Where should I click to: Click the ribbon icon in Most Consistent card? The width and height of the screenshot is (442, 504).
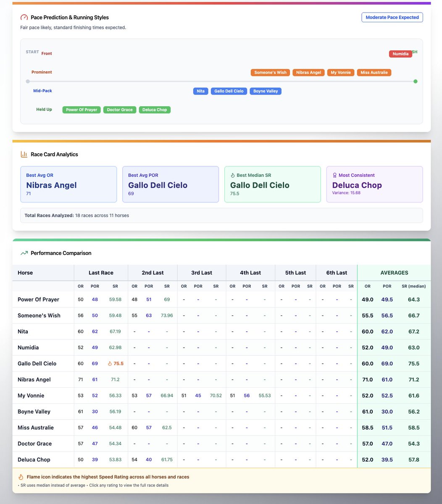point(335,175)
